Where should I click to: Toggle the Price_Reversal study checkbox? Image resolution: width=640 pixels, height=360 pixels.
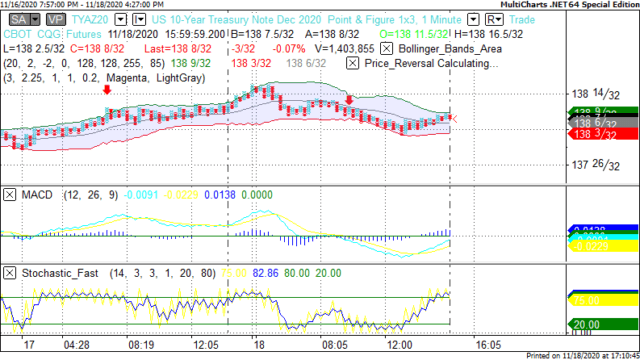352,63
